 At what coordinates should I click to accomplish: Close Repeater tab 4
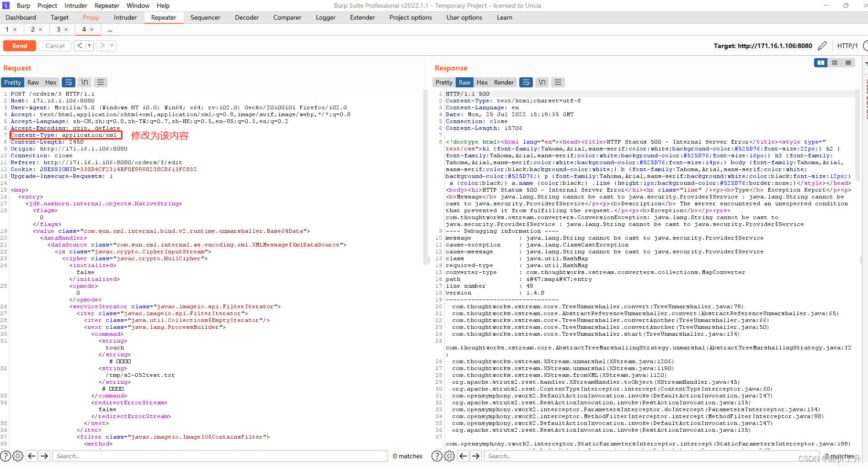92,29
